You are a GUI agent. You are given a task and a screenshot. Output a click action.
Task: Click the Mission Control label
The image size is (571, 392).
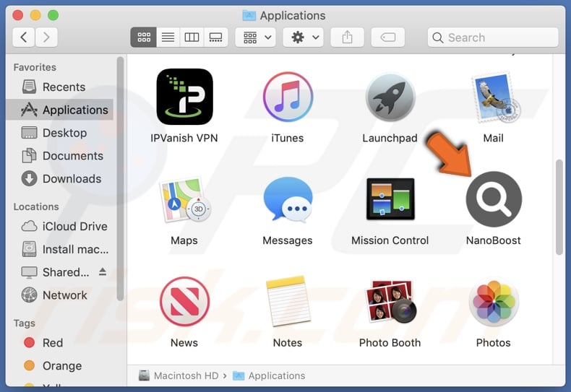tap(390, 240)
